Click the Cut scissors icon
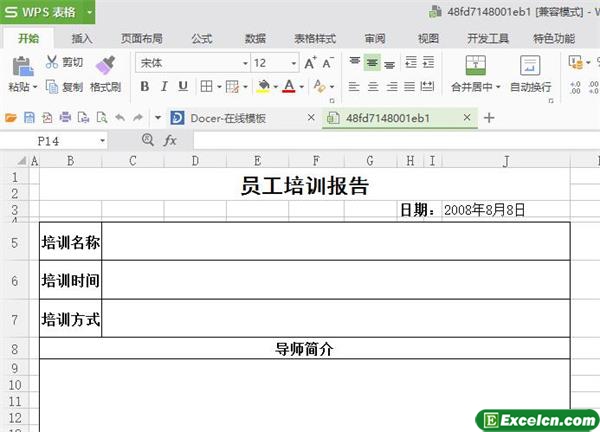 point(52,62)
